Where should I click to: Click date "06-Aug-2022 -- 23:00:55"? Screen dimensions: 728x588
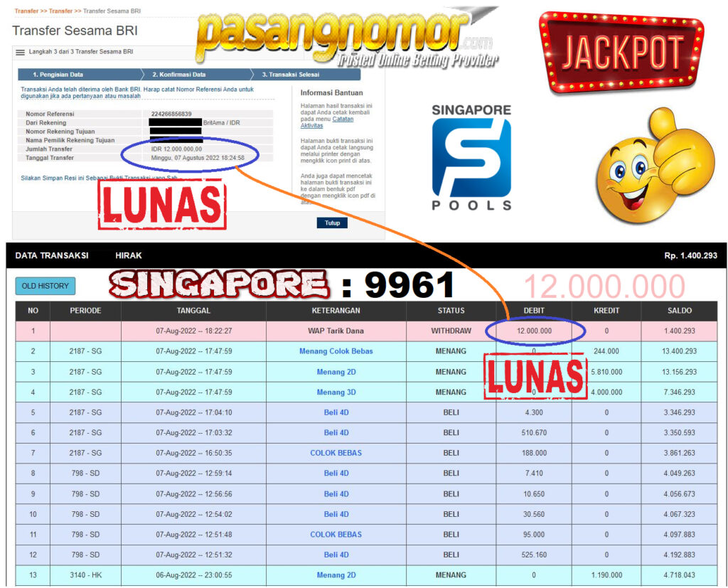click(x=193, y=575)
